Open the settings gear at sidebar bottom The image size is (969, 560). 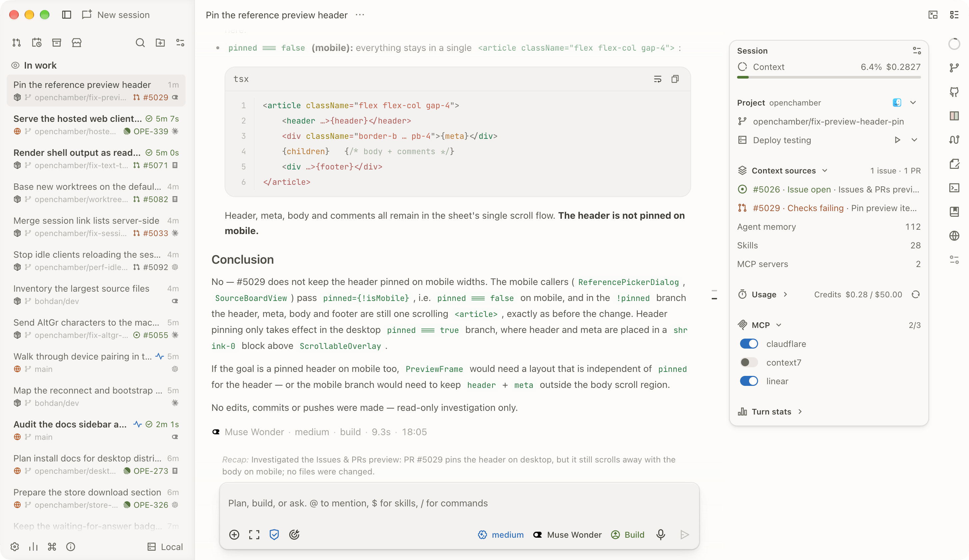click(15, 547)
